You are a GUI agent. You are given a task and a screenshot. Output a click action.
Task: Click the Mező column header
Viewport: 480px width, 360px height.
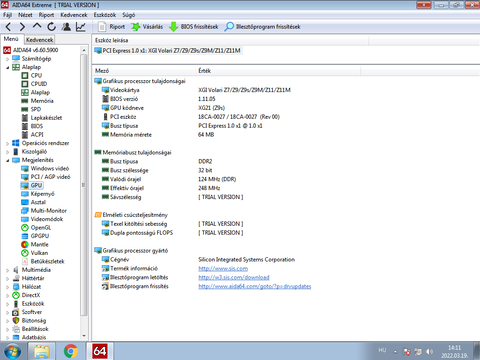coord(144,71)
